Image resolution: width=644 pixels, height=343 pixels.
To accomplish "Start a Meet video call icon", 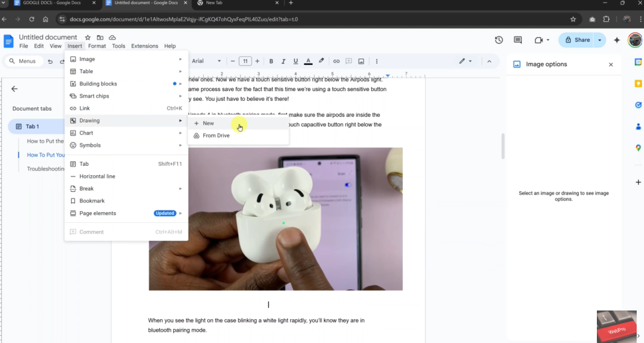I will [x=538, y=40].
